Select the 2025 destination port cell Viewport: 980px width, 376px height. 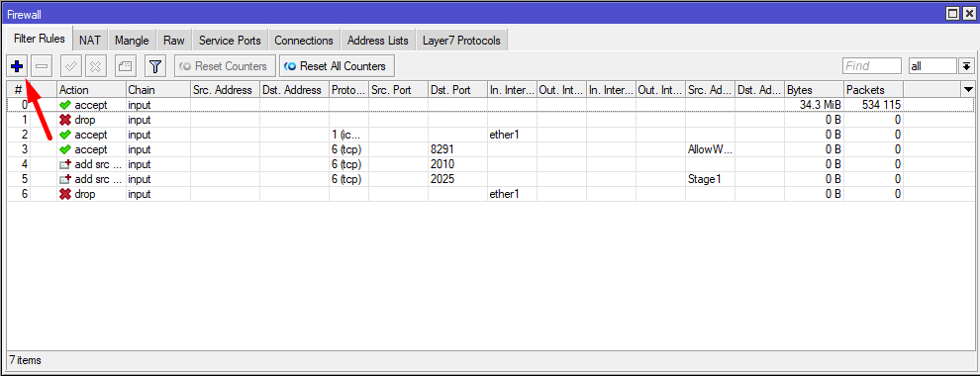[457, 179]
